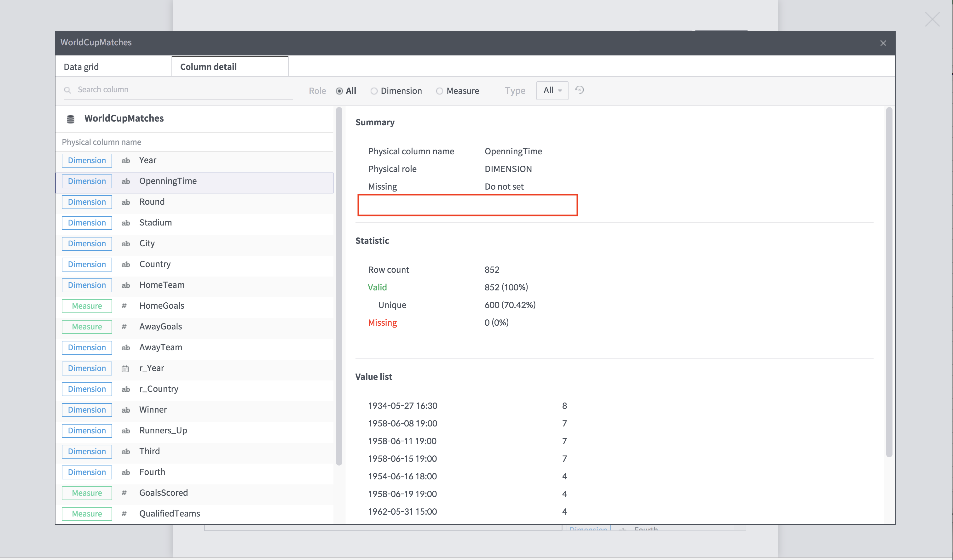This screenshot has width=953, height=560.
Task: Select the All role radio button
Action: pos(338,91)
